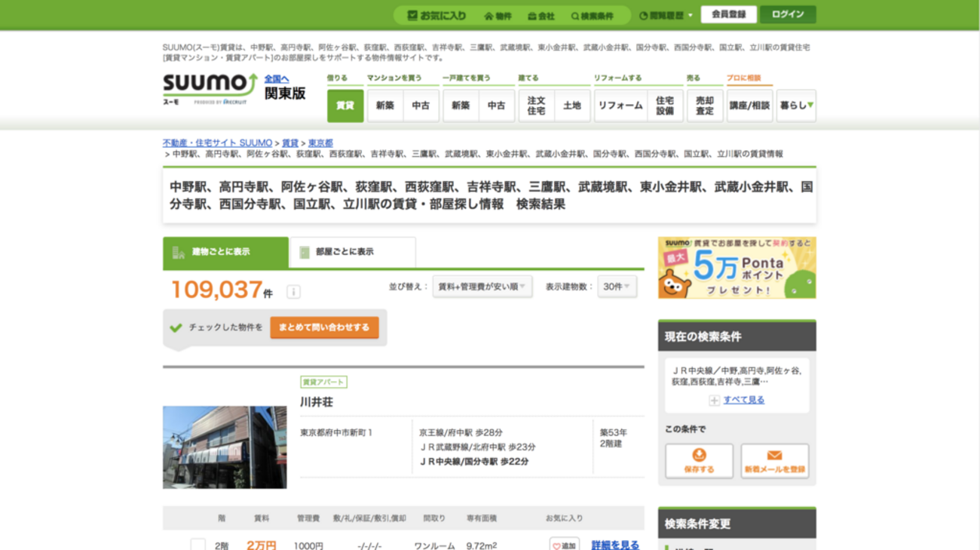Image resolution: width=980 pixels, height=550 pixels.
Task: Open the 5万 Ponta ポイント banner
Action: (x=737, y=268)
